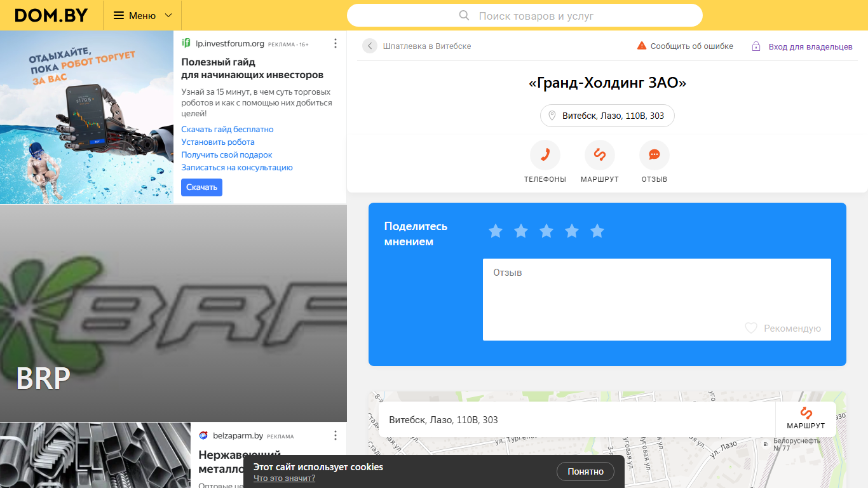Click the padlock owner login icon
This screenshot has height=488, width=868.
[756, 46]
